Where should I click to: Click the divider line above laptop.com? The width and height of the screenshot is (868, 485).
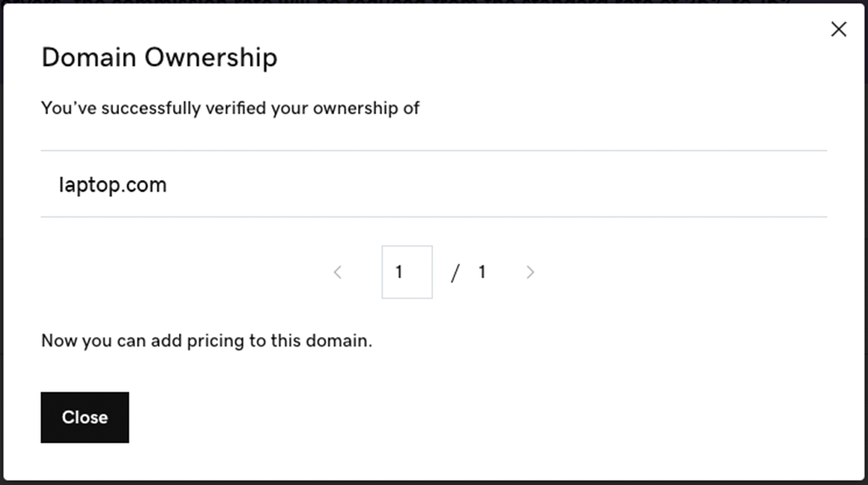click(x=433, y=151)
